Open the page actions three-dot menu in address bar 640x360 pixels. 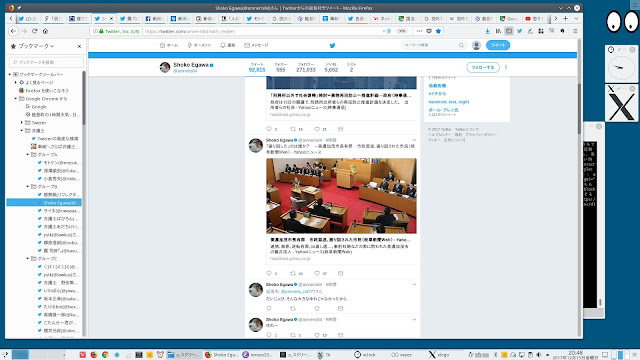(x=419, y=31)
